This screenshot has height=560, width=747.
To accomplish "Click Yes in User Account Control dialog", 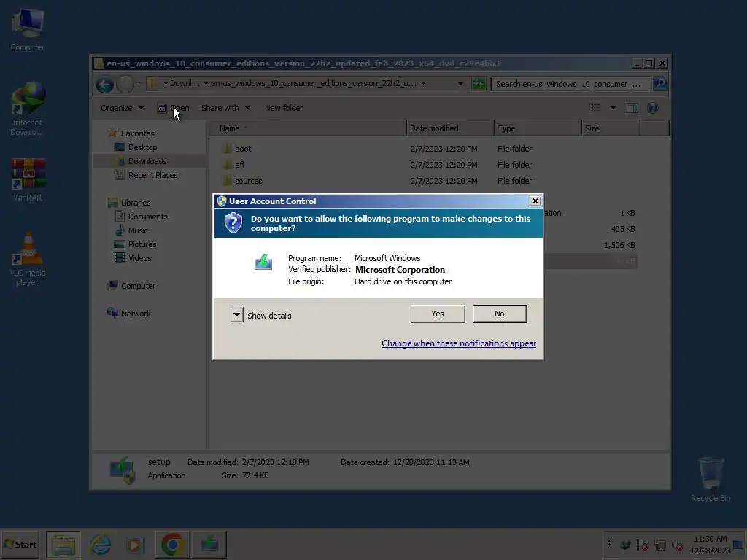I will point(438,314).
